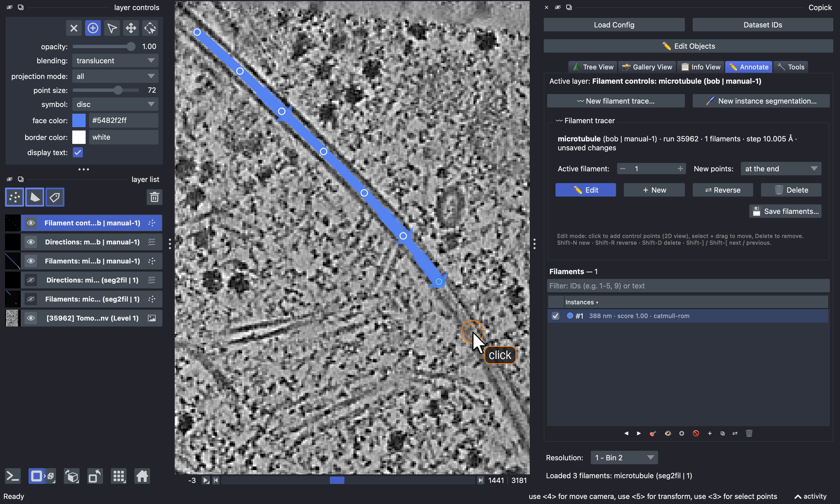The image size is (840, 504).
Task: Click the dart target icon below filaments list
Action: (x=653, y=433)
